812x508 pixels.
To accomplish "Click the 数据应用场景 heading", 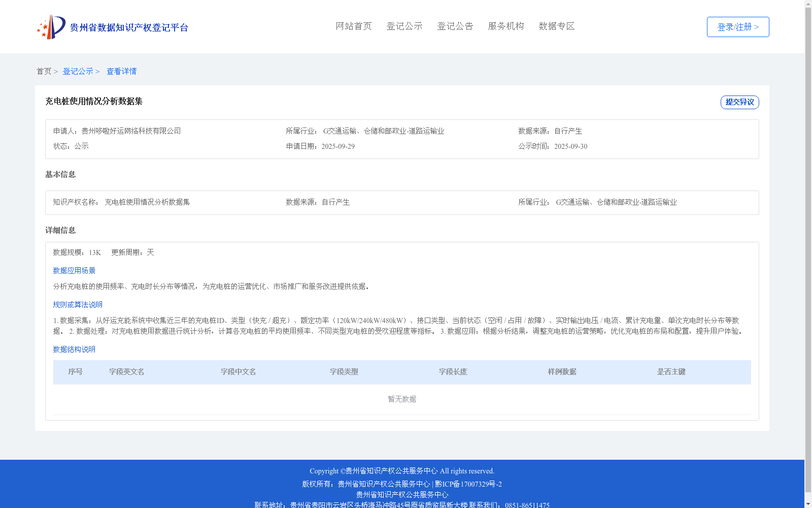I will 74,271.
